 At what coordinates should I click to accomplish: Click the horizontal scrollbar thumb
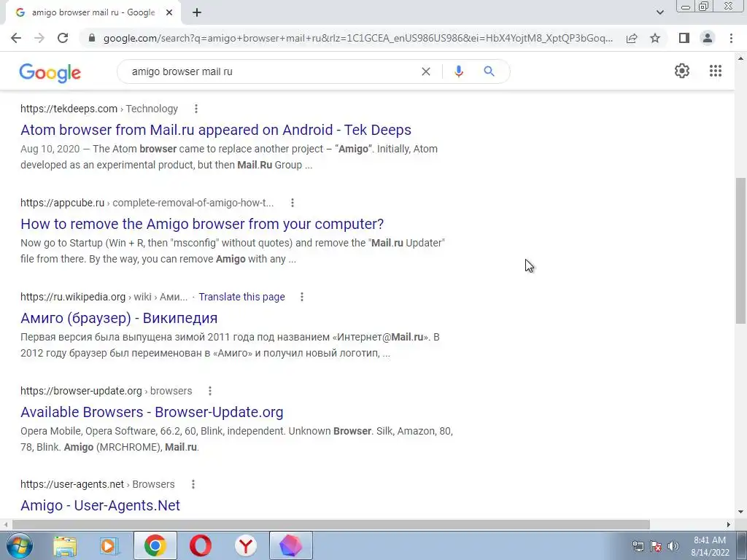[331, 524]
